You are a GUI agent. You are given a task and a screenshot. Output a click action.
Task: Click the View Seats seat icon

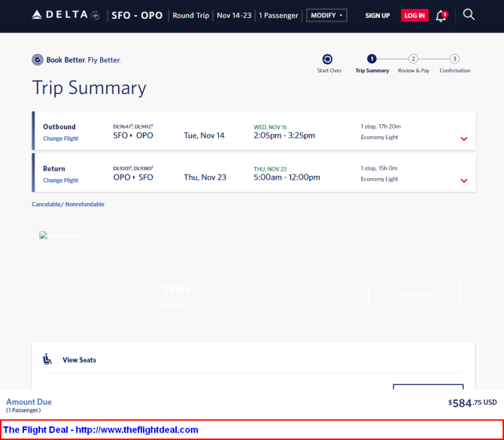47,360
